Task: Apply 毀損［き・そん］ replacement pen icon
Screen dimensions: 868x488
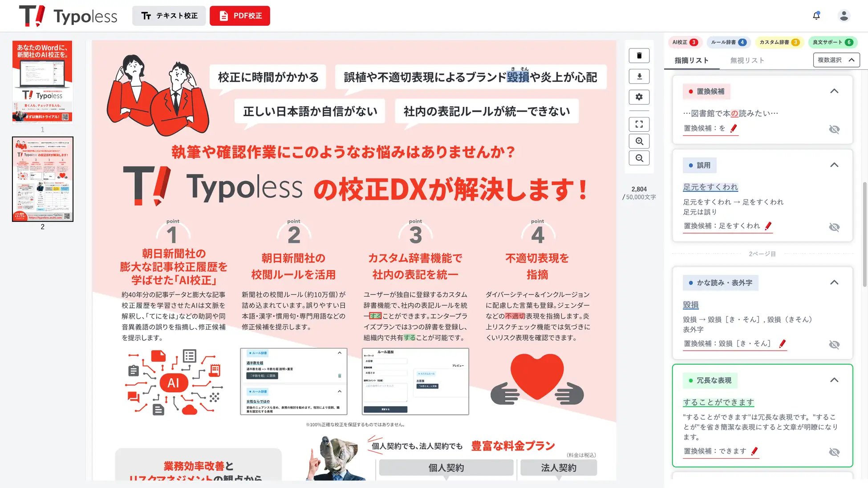Action: click(x=782, y=343)
